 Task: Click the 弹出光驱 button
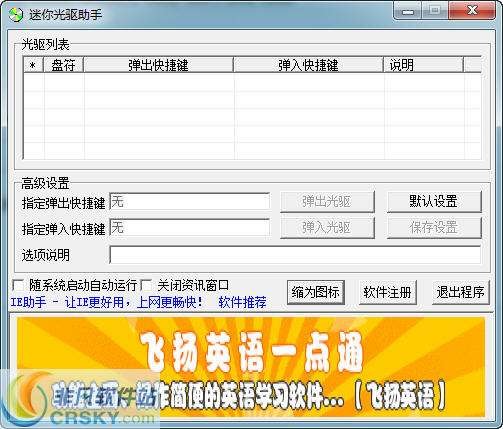click(x=327, y=202)
